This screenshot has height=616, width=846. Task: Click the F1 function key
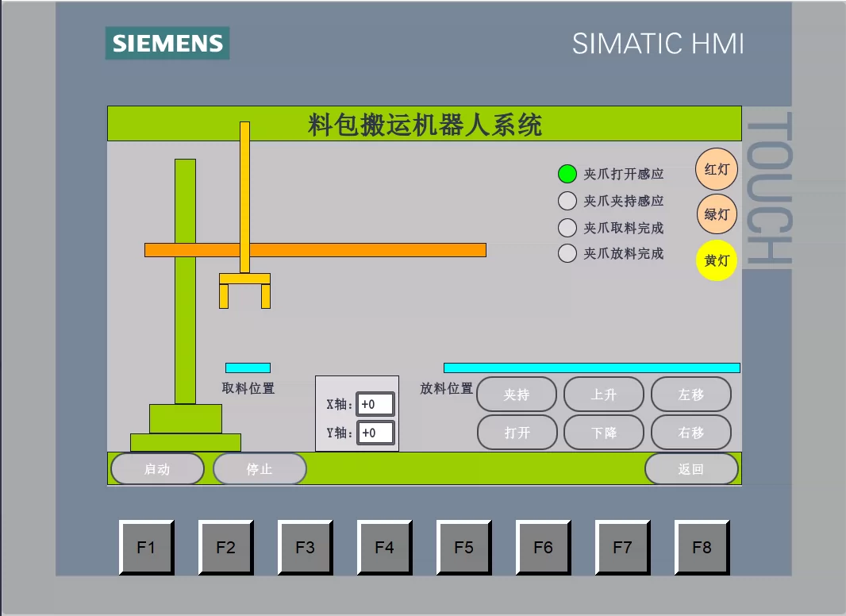[146, 548]
